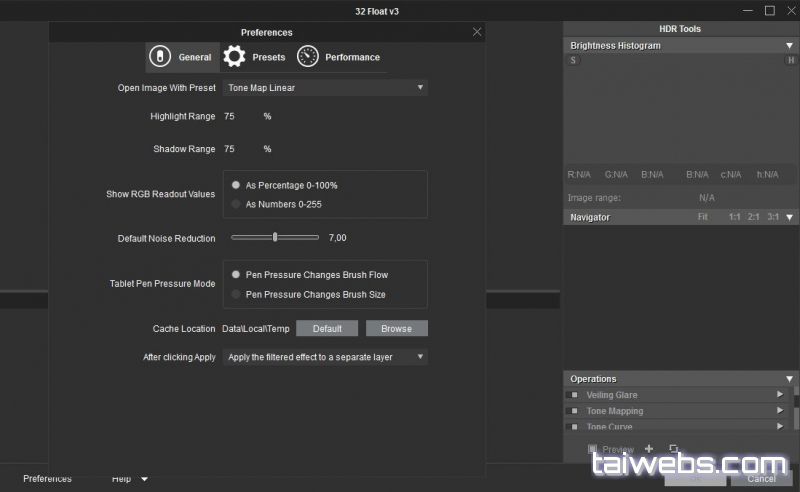
Task: Click the histogram highlights H marker
Action: point(790,61)
